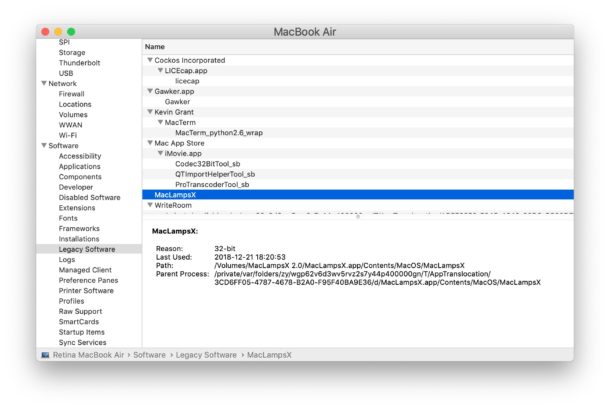Zoom the window with the green button
Image resolution: width=610 pixels, height=409 pixels.
[71, 32]
